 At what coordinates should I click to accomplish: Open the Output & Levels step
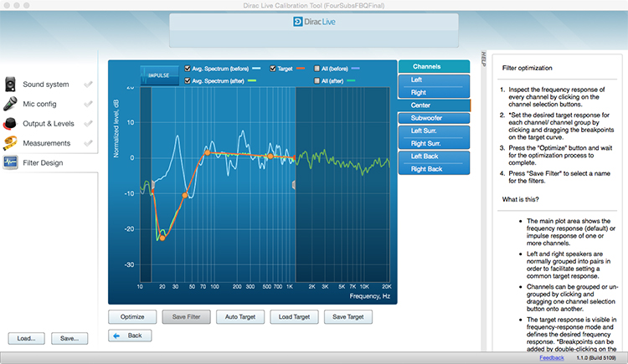point(49,124)
